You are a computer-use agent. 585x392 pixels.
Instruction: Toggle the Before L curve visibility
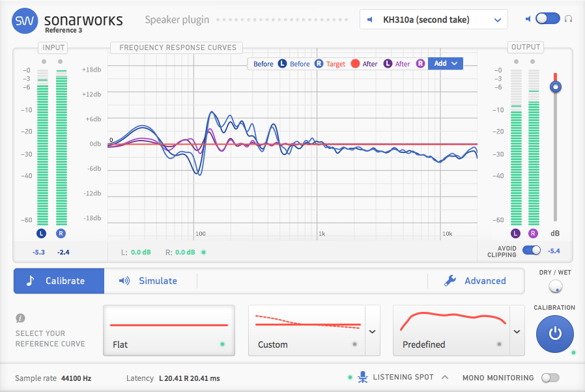[282, 64]
